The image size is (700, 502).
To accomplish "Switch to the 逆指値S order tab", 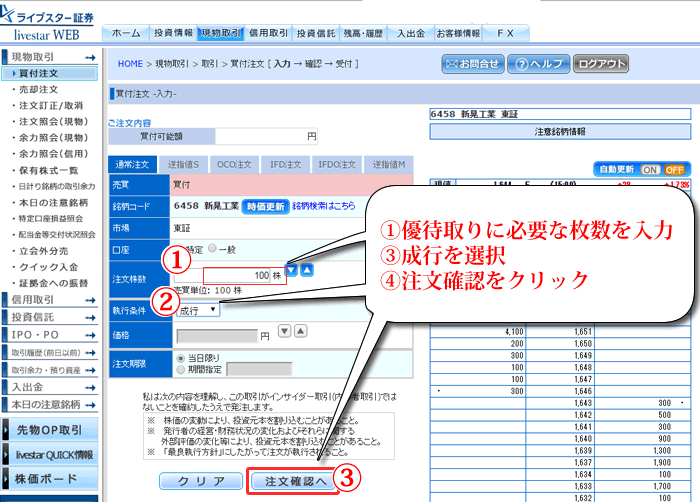I will click(182, 164).
